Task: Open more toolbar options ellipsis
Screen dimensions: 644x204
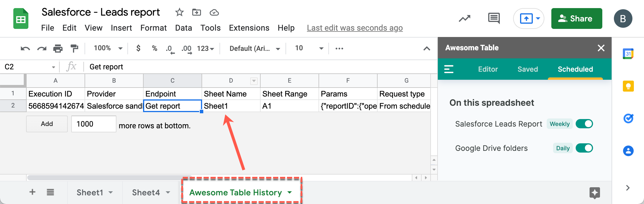Action: 339,49
